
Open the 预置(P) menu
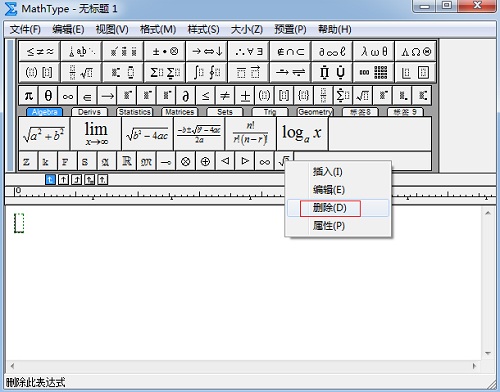(x=290, y=29)
